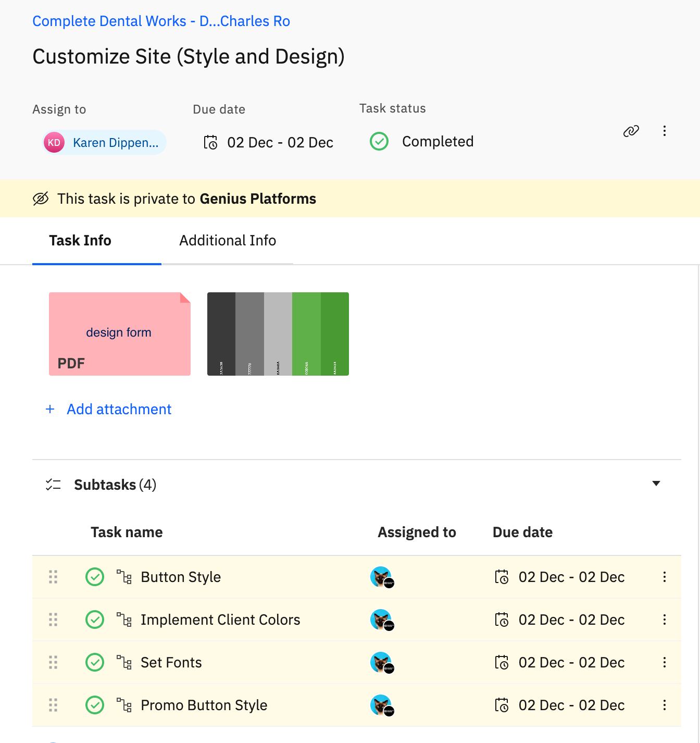Click the drag handle of Set Fonts row

(53, 662)
